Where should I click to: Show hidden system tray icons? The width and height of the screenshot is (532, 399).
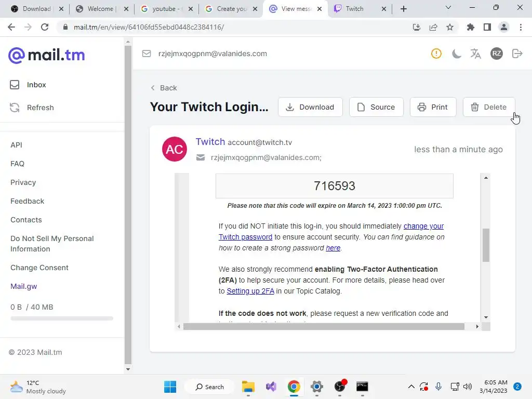(x=411, y=387)
